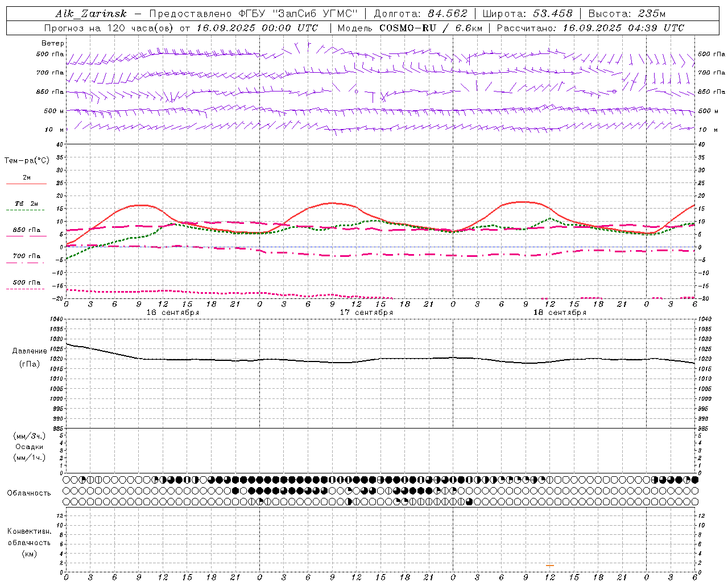Viewport: 728px width, 582px height.
Task: Click the left 700 гПа wind row label
Action: coord(50,73)
